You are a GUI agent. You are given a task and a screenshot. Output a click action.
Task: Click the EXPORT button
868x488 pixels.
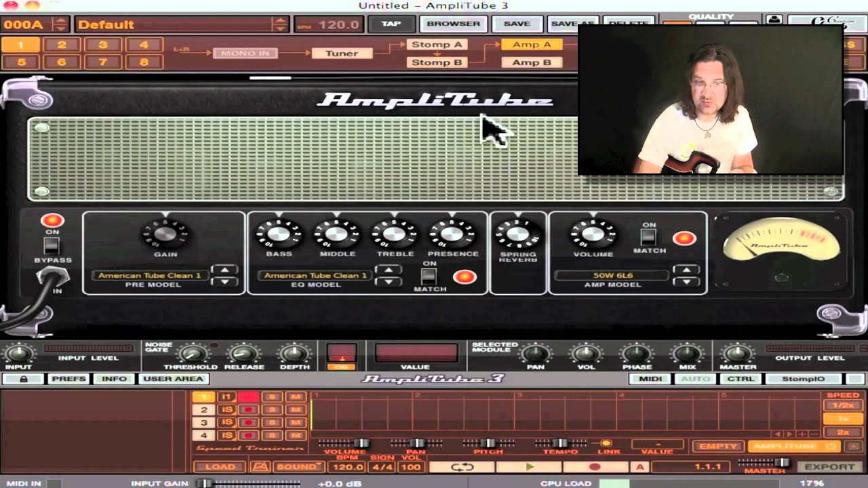tap(829, 466)
